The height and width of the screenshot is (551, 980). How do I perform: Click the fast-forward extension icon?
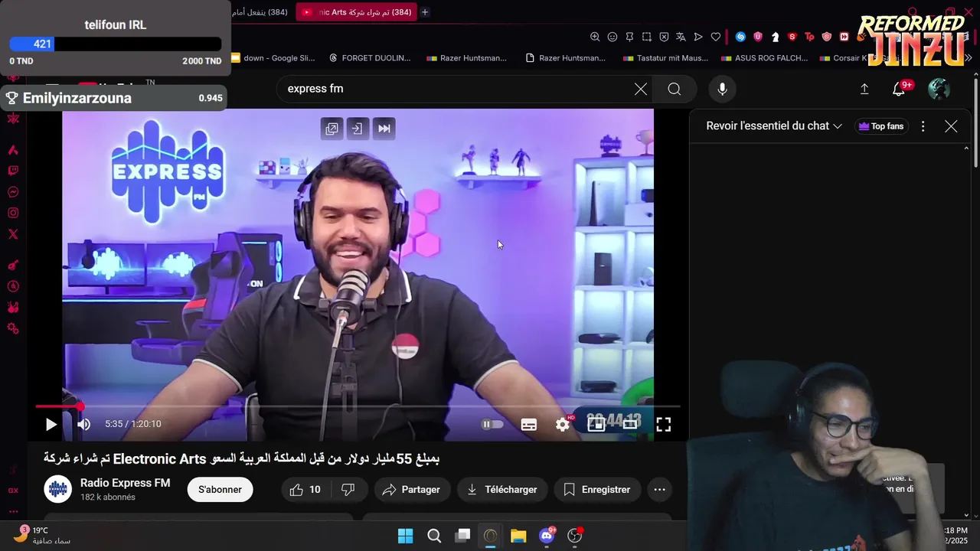click(844, 37)
